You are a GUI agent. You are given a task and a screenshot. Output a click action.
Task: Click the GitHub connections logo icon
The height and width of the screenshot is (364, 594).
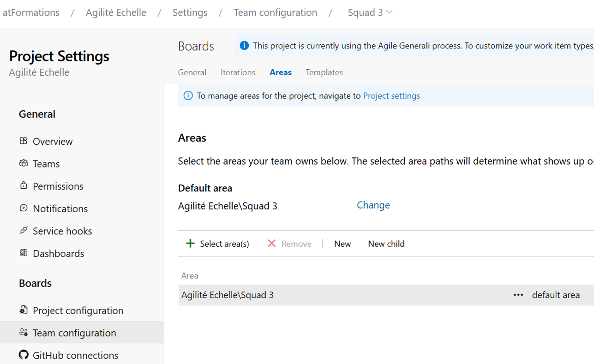(x=24, y=355)
